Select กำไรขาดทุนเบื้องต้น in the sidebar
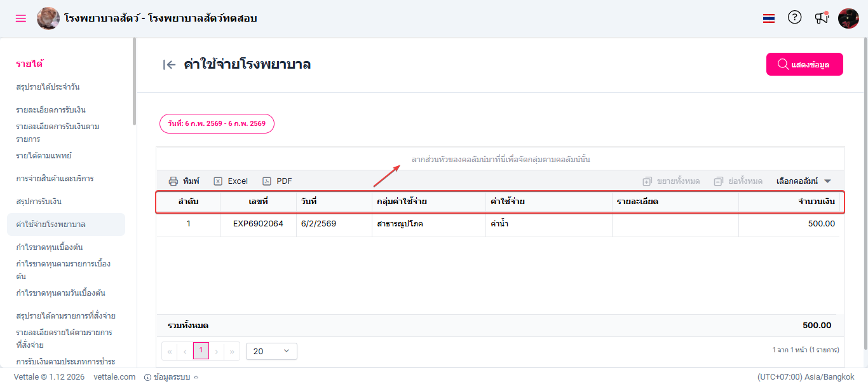Viewport: 868px width, 386px height. point(50,247)
